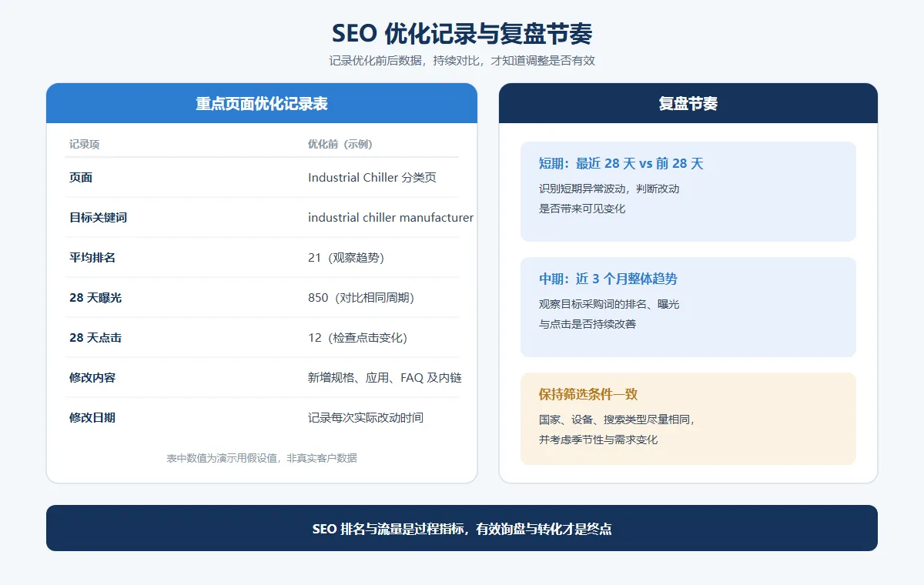Click the "21（观察趋势）" value
The height and width of the screenshot is (585, 924).
346,258
